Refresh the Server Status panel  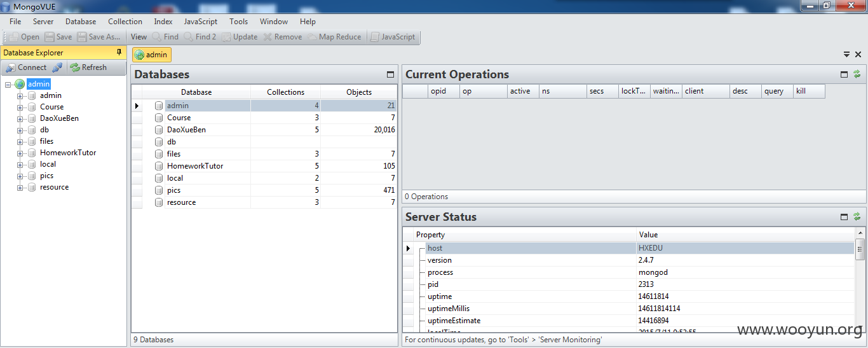857,217
